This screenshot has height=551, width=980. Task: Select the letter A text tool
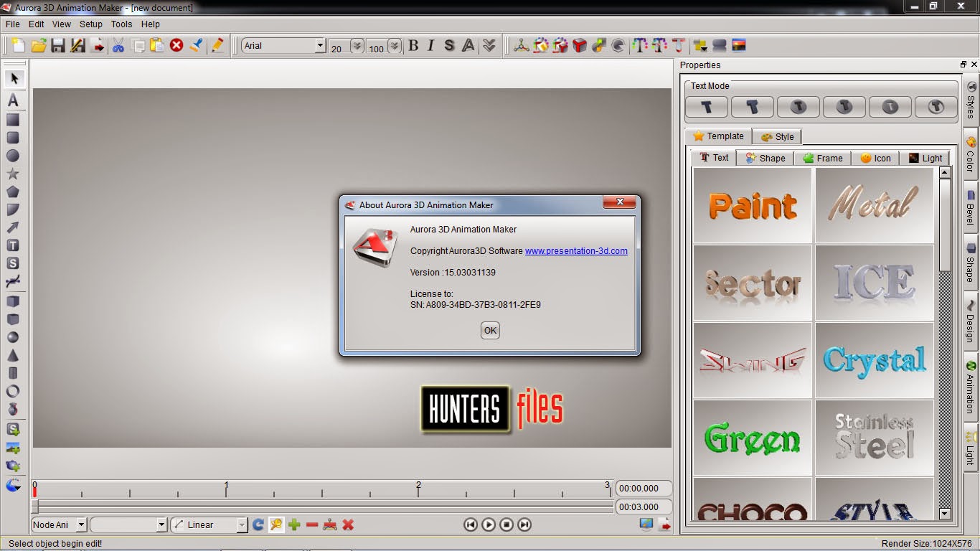[x=13, y=100]
